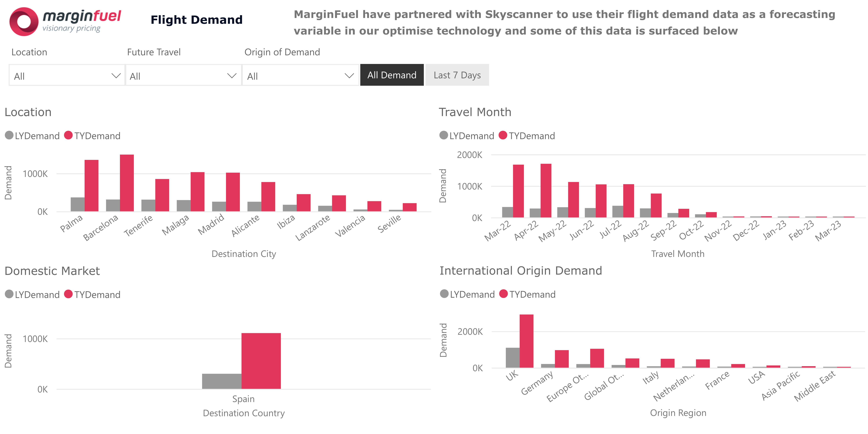Expand the Future Travel dropdown
This screenshot has height=434, width=868.
(x=183, y=76)
